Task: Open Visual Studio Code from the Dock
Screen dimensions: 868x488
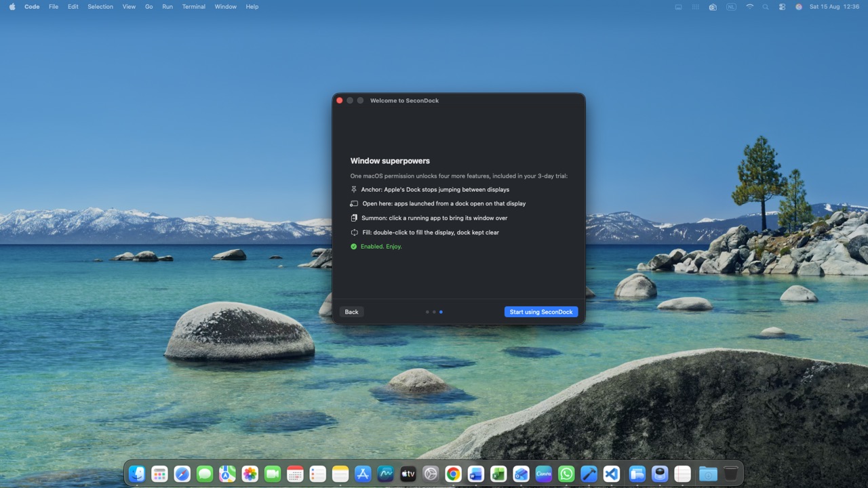Action: [612, 474]
